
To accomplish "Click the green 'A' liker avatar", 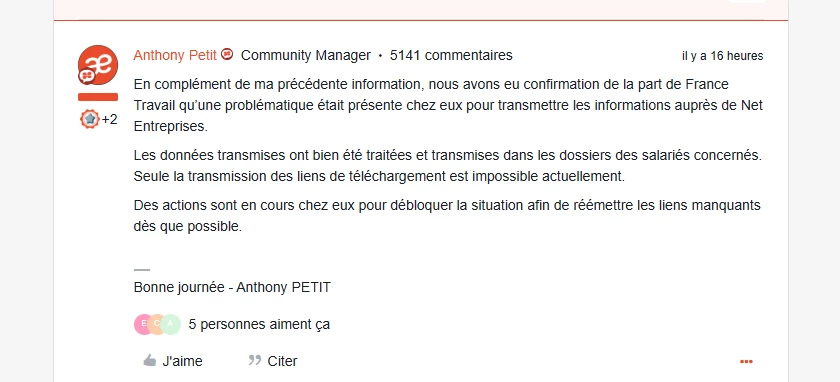I will click(170, 324).
